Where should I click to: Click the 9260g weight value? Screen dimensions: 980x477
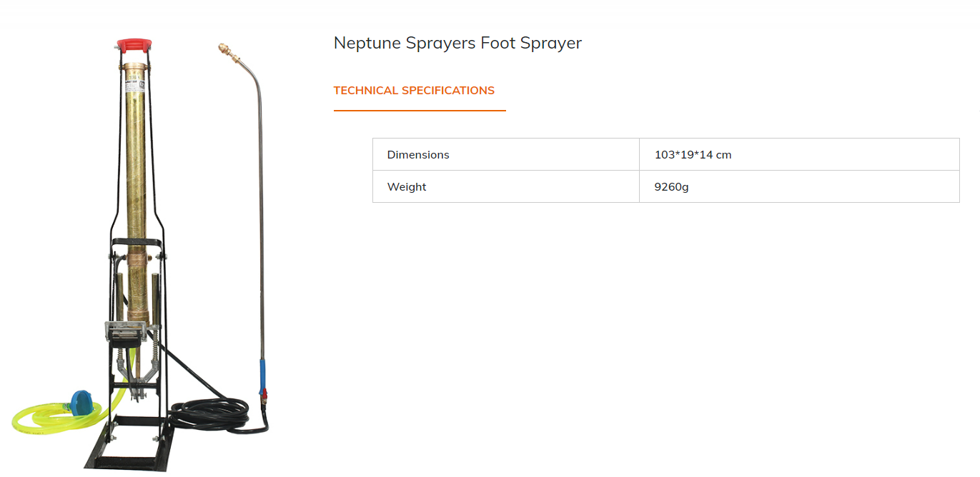tap(671, 187)
